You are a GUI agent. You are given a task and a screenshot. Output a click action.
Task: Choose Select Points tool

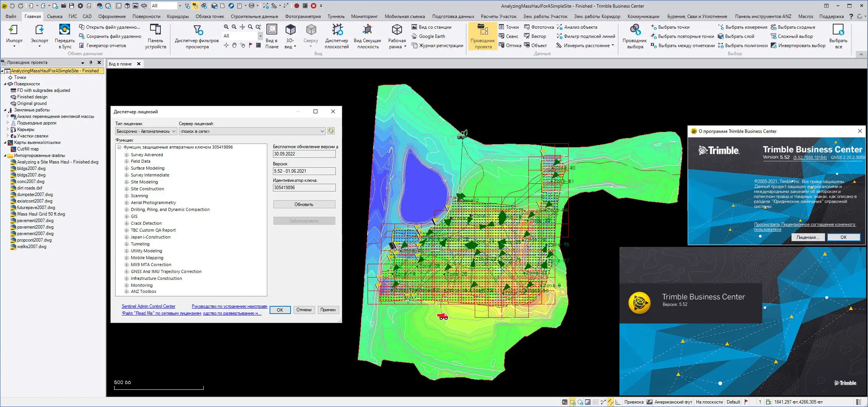tap(670, 27)
